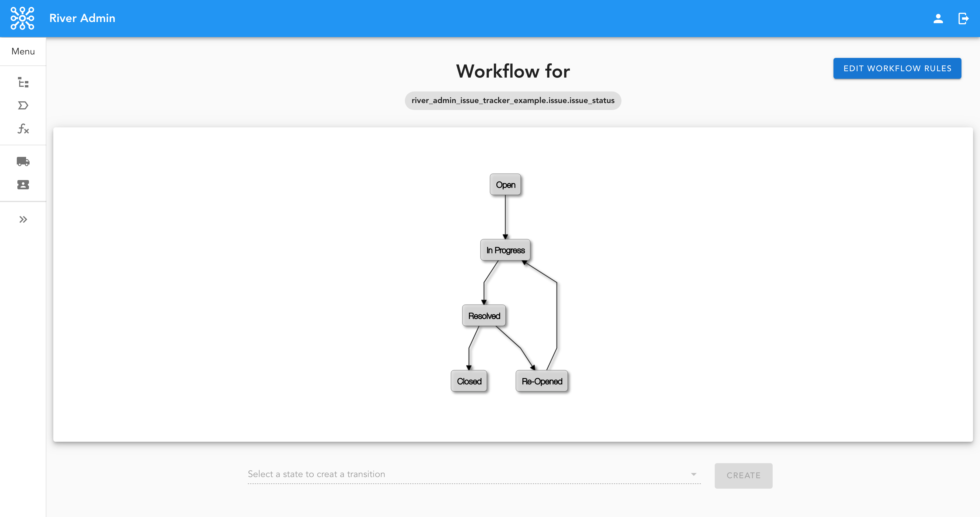The height and width of the screenshot is (517, 980).
Task: Open the functions fx icon in sidebar
Action: (23, 129)
